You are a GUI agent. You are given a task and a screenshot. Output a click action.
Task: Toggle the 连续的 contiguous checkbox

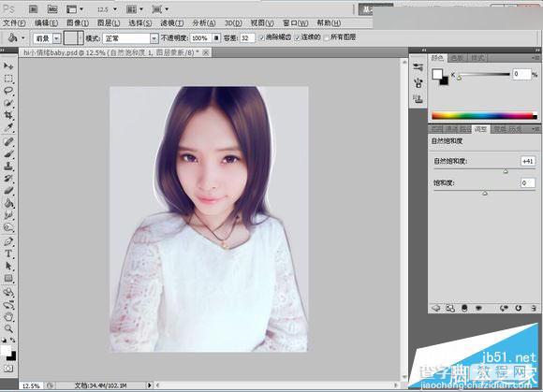297,37
